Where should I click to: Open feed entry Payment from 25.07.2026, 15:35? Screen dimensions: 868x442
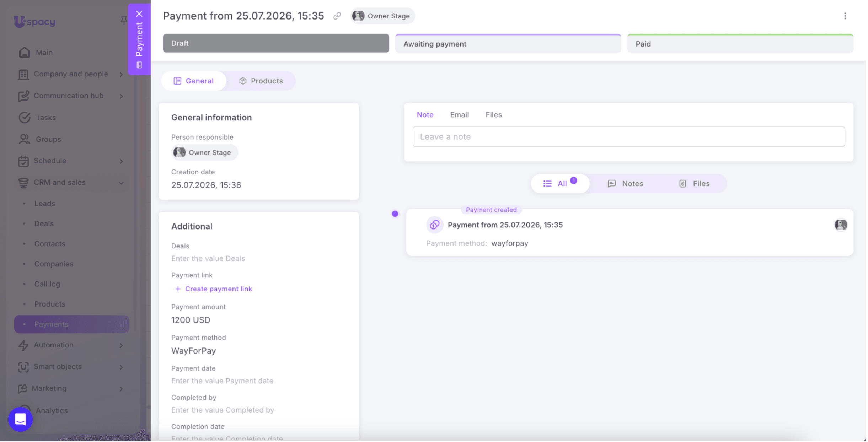[x=505, y=225]
